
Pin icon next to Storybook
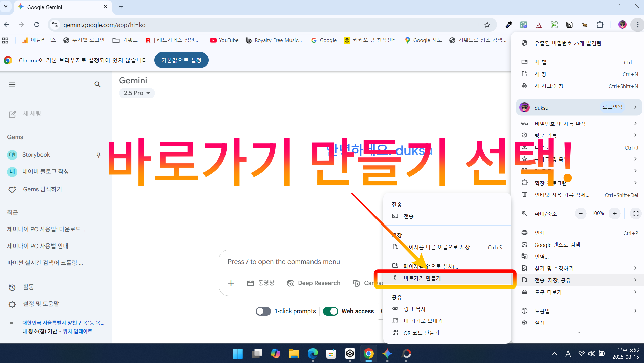(x=99, y=155)
